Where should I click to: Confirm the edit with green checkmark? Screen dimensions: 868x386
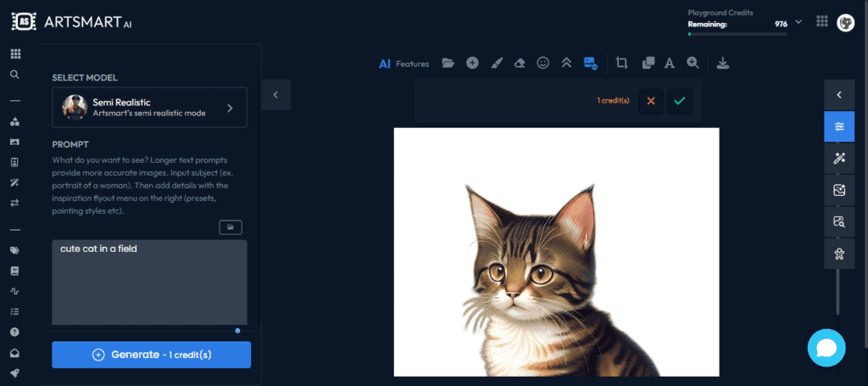click(x=680, y=101)
